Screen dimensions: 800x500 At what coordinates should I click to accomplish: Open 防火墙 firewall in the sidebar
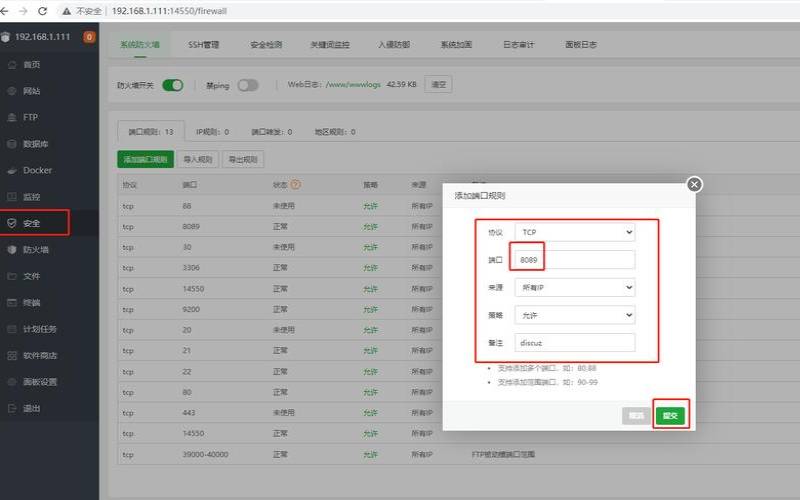pyautogui.click(x=35, y=250)
